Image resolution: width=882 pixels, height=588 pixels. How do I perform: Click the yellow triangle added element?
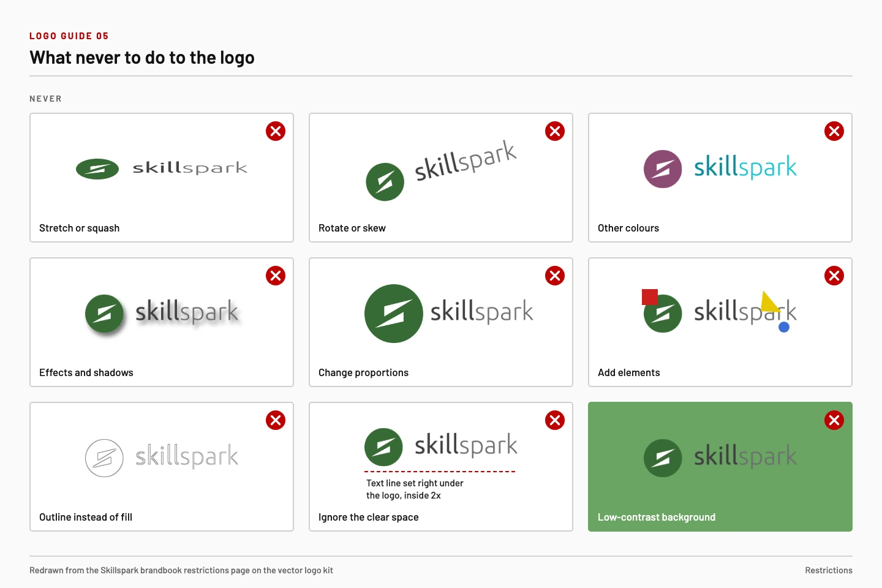pyautogui.click(x=769, y=303)
